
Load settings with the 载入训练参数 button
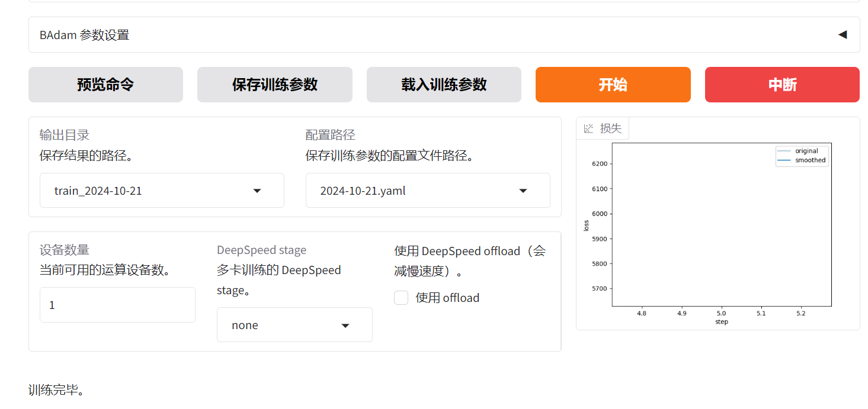[444, 85]
